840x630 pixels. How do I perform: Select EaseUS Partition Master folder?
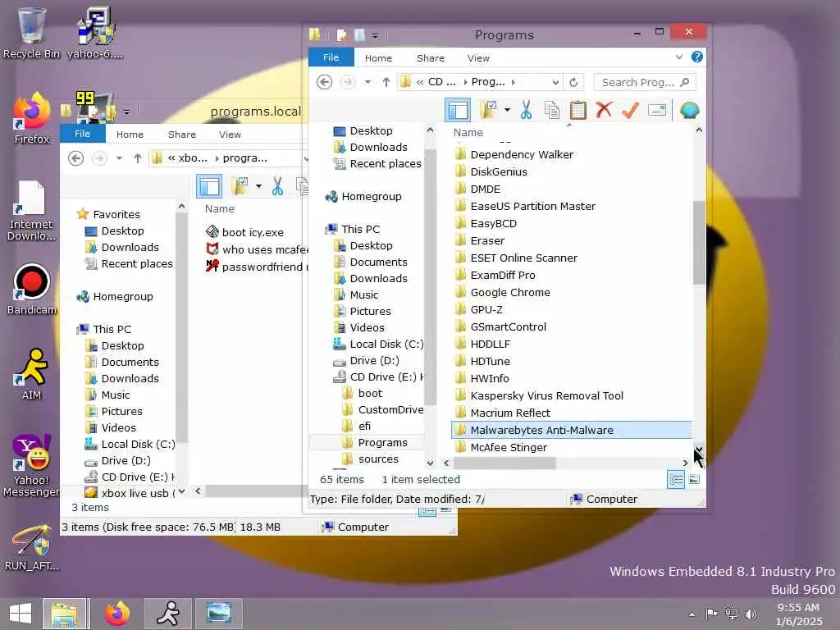(532, 206)
